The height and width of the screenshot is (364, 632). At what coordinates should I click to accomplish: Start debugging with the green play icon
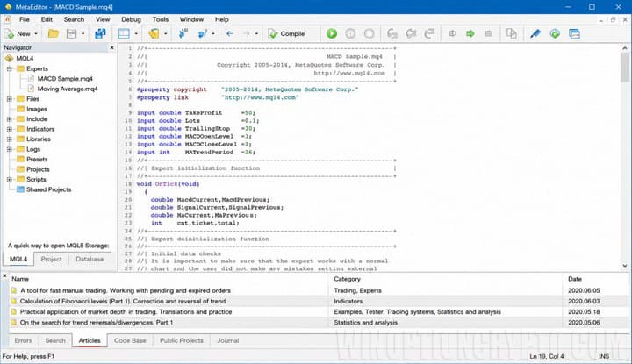point(332,34)
